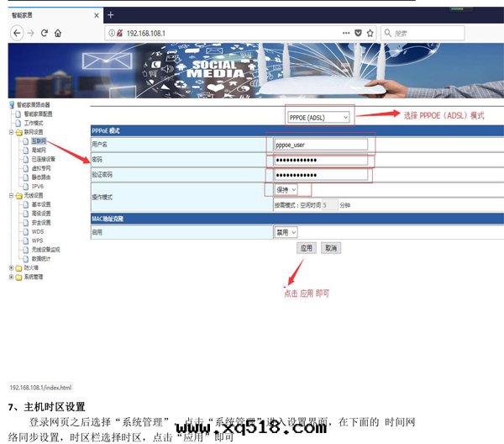Click the 应用 apply button
This screenshot has height=444, width=504.
pyautogui.click(x=307, y=248)
